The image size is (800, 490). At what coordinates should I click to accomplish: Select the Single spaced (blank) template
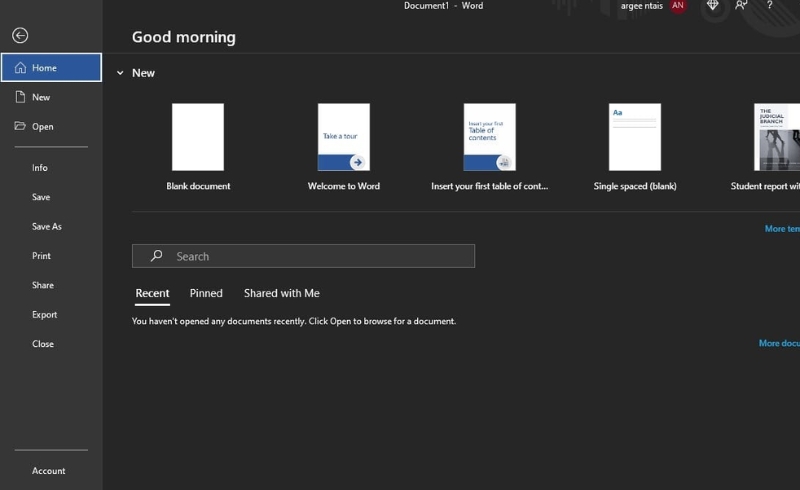[x=635, y=137]
